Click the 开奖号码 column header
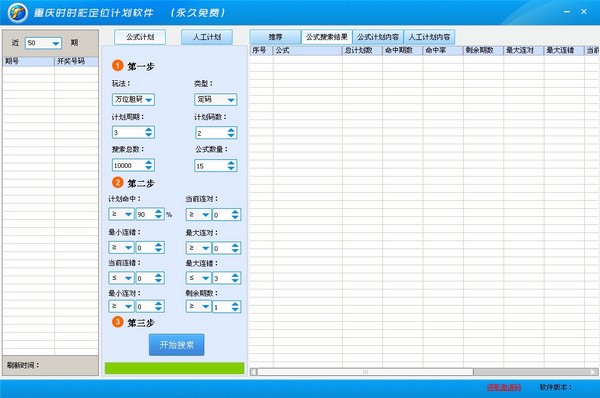This screenshot has height=398, width=600. point(76,61)
